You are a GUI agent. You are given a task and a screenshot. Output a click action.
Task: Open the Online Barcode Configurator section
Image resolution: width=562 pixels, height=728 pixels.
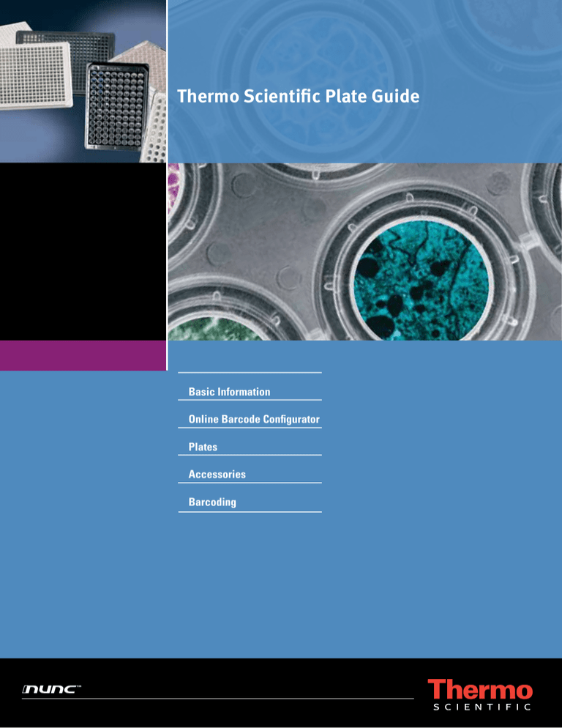click(x=254, y=419)
